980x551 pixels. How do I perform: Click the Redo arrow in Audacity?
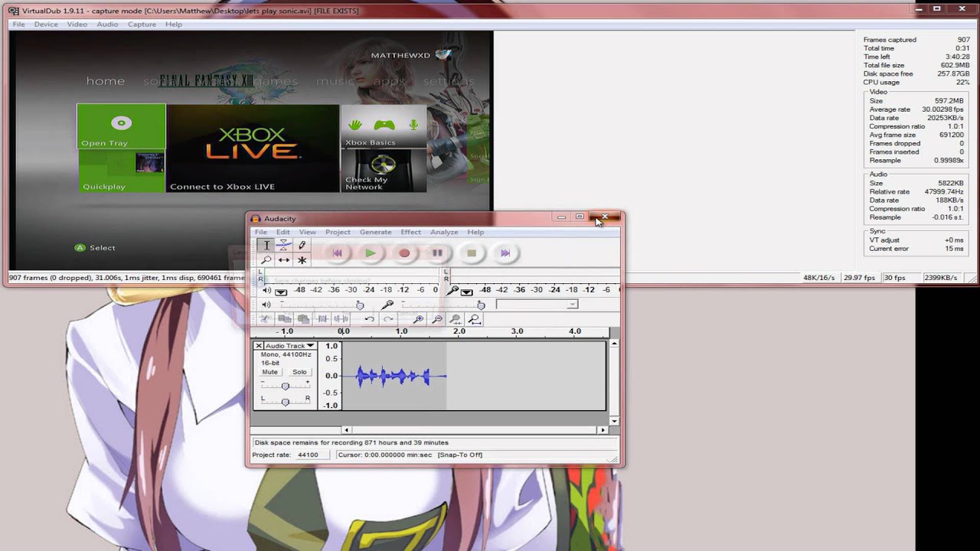388,319
